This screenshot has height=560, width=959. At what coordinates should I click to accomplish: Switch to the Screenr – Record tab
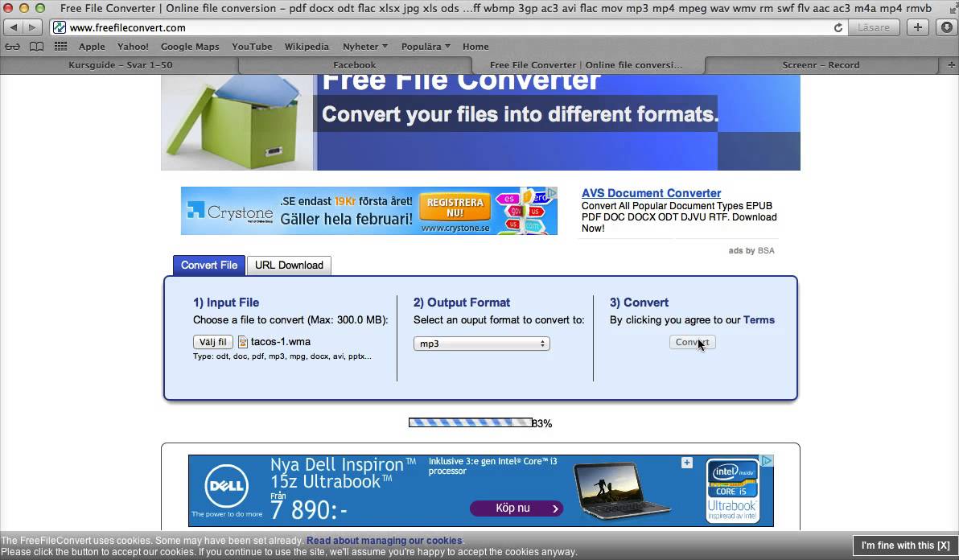(821, 65)
